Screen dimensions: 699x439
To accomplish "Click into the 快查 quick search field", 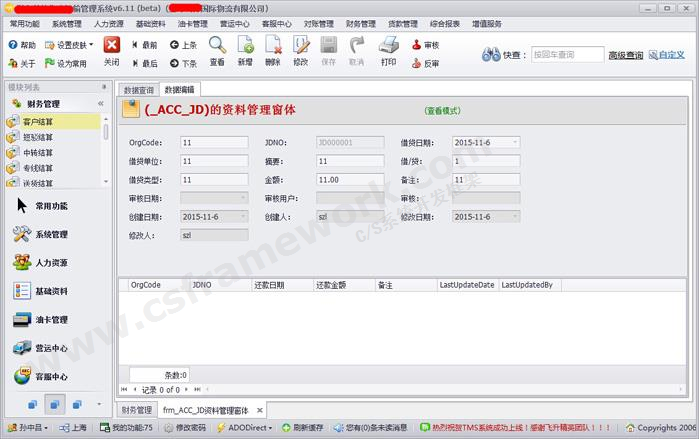I will (x=566, y=55).
